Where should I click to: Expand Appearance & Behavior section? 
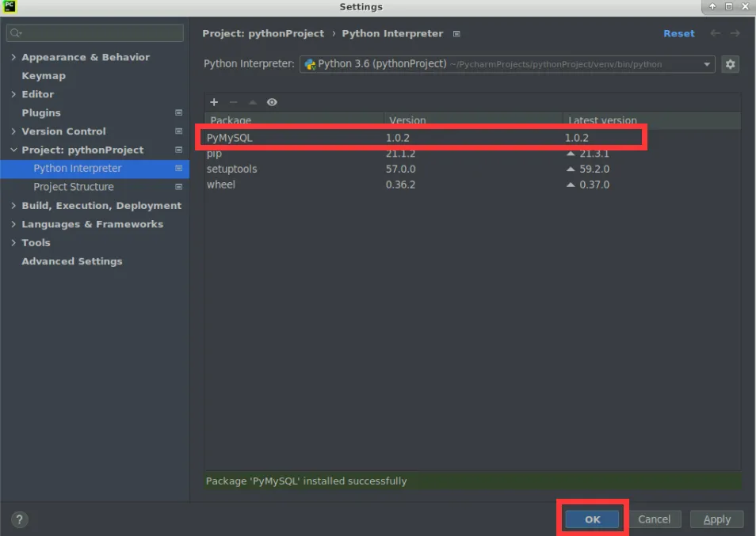tap(13, 57)
